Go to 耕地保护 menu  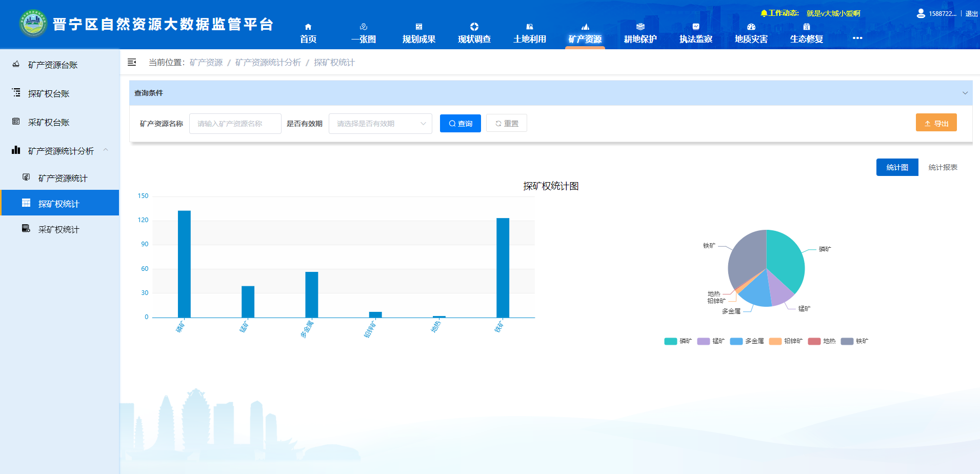pyautogui.click(x=641, y=39)
